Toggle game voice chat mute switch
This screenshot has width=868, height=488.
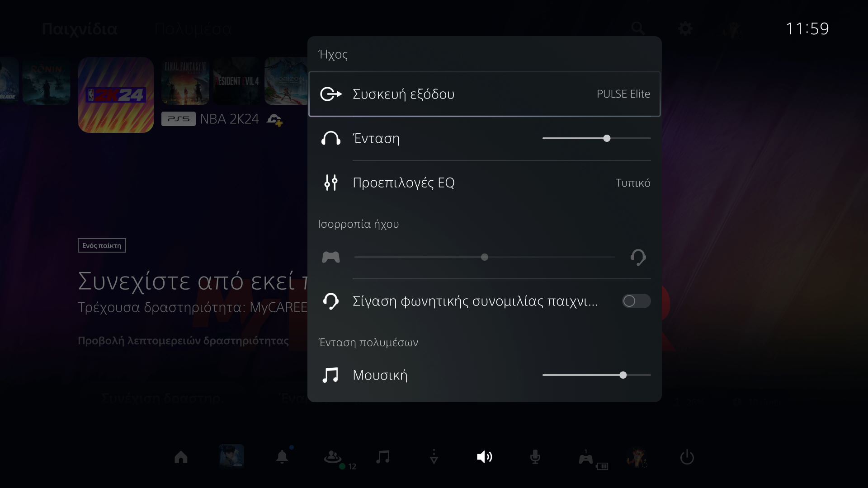636,301
